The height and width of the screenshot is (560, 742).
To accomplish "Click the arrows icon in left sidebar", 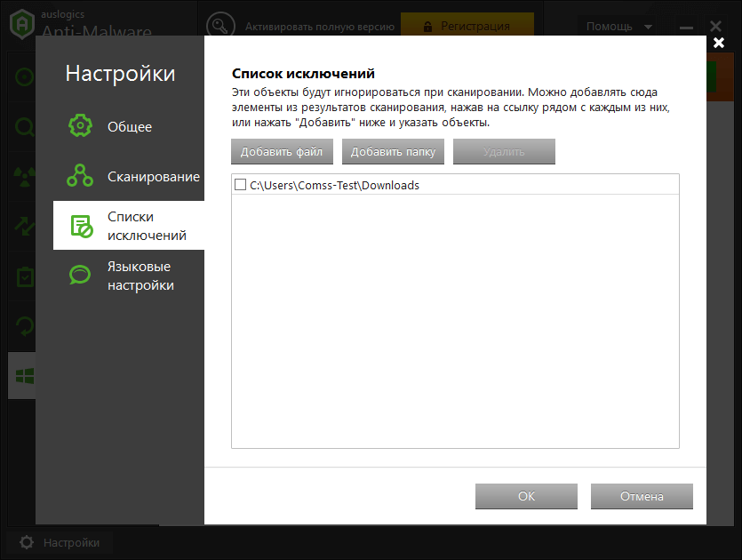I will coord(25,227).
